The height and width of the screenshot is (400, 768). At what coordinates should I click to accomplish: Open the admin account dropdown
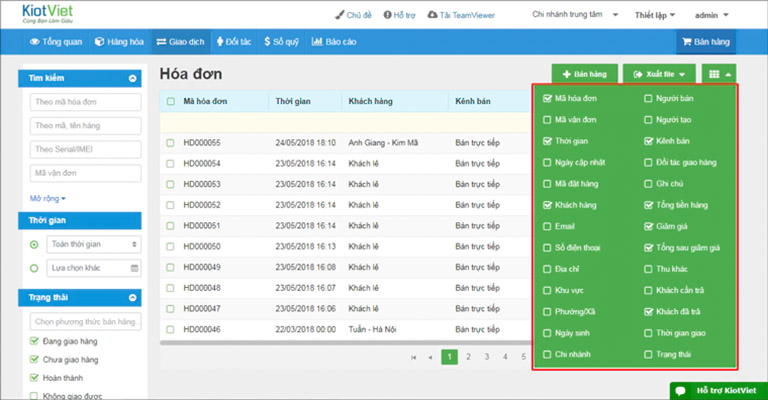(712, 15)
